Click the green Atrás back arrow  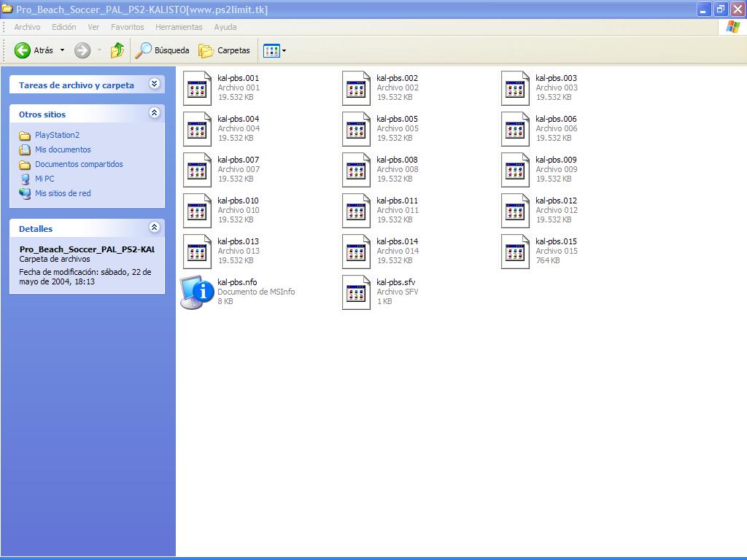coord(22,50)
